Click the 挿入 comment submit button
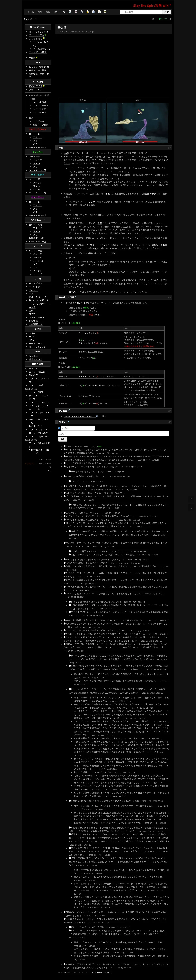 point(62,439)
